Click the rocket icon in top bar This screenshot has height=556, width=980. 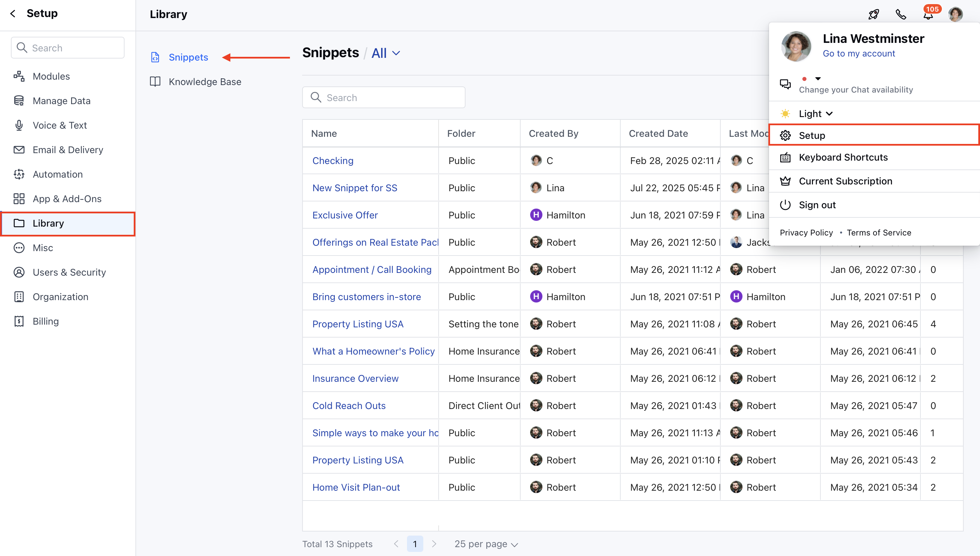[x=873, y=15]
